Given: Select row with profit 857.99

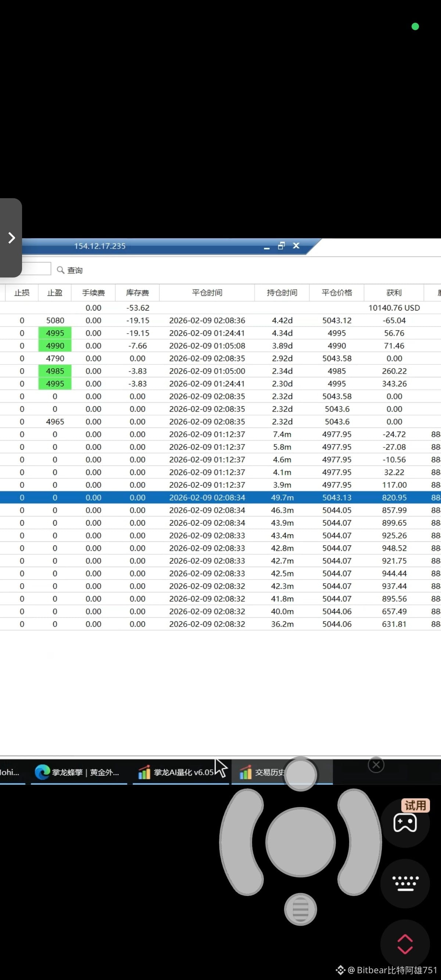Looking at the screenshot, I should coord(220,510).
